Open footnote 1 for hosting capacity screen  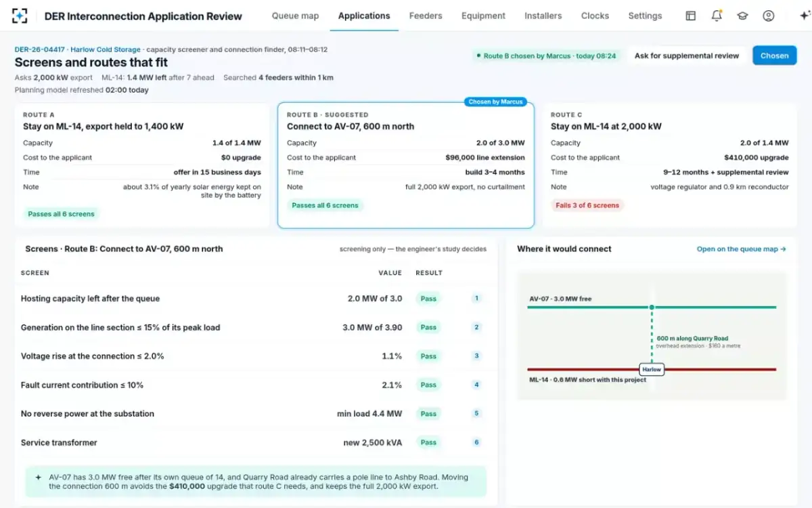pos(476,298)
